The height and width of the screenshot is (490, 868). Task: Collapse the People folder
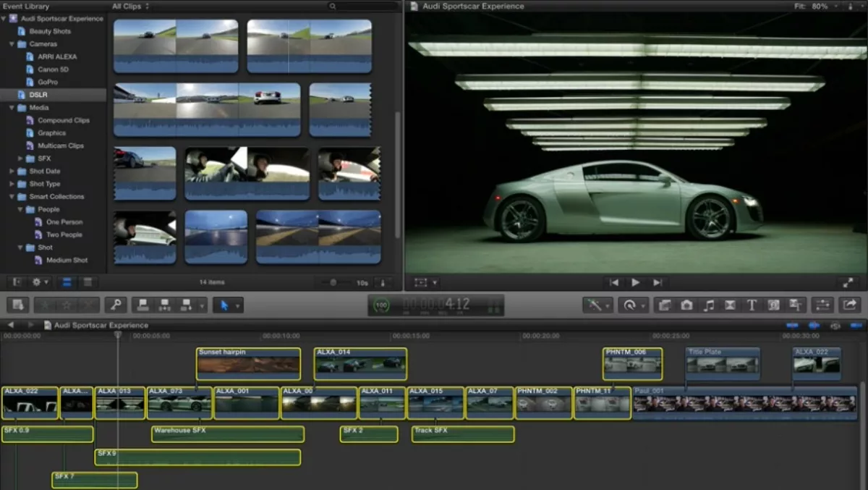tap(20, 209)
